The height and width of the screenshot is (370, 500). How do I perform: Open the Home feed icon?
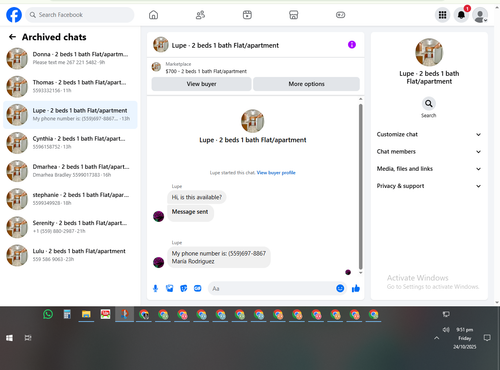click(x=153, y=15)
